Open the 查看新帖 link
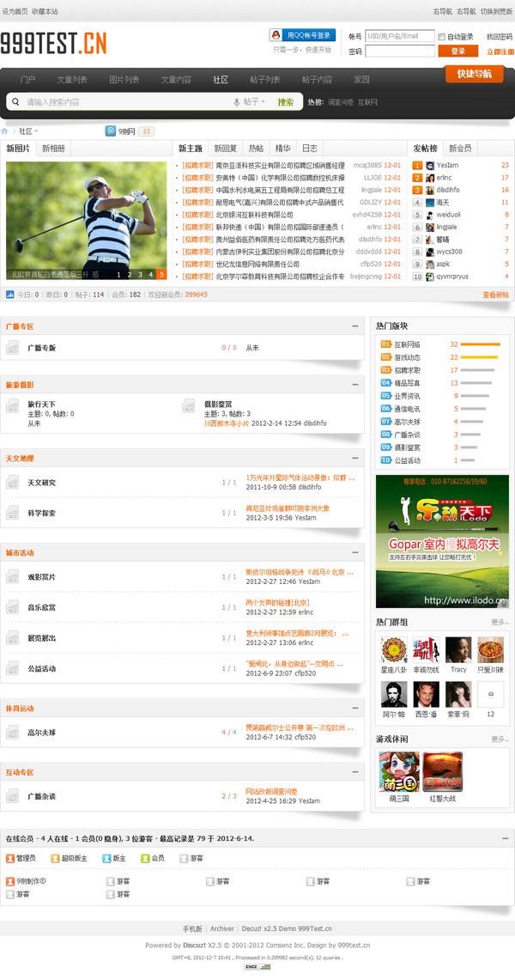The image size is (515, 980). (x=495, y=295)
